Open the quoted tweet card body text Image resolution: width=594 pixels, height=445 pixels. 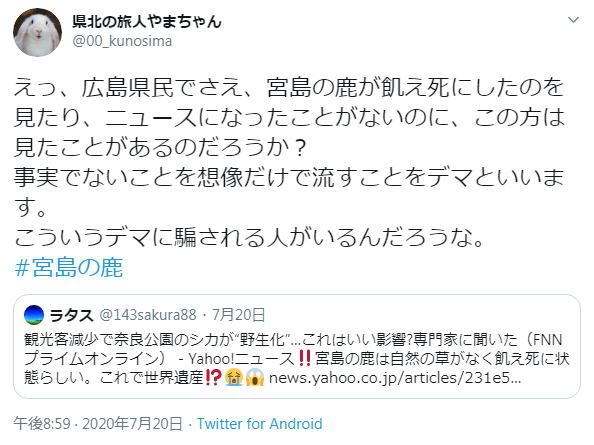click(x=297, y=359)
